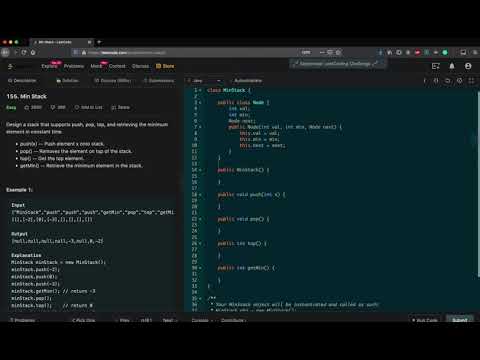
Task: Collapse the comment fold on line 35
Action: click(200, 298)
